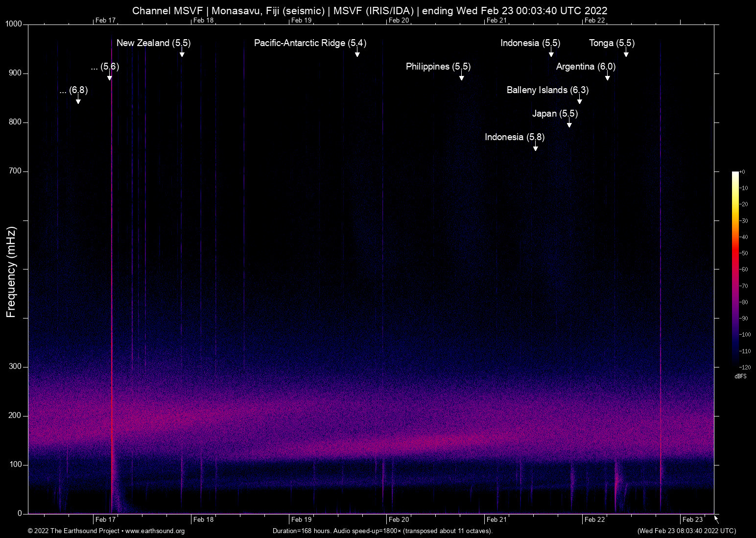The height and width of the screenshot is (538, 756).
Task: Select the Argentina (6.0) earthquake arrow
Action: (607, 77)
